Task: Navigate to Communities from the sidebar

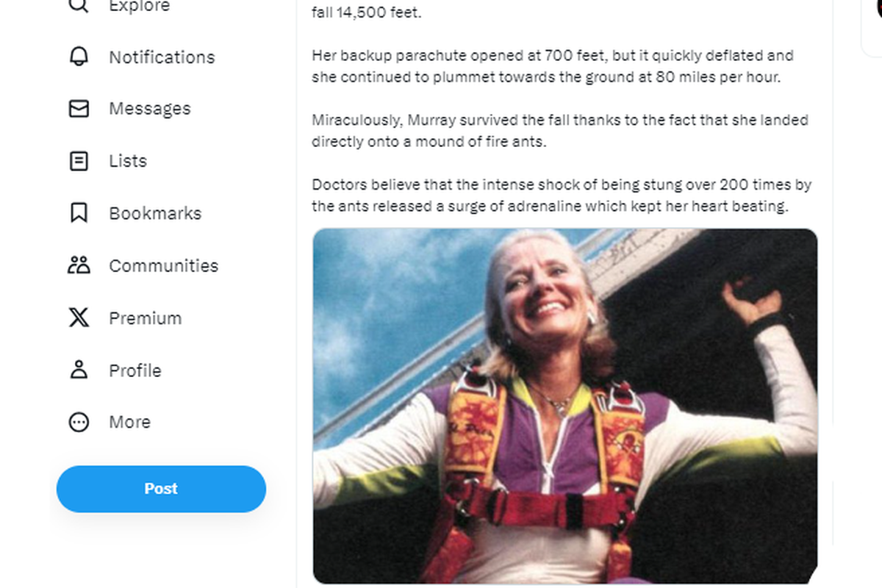Action: [163, 265]
